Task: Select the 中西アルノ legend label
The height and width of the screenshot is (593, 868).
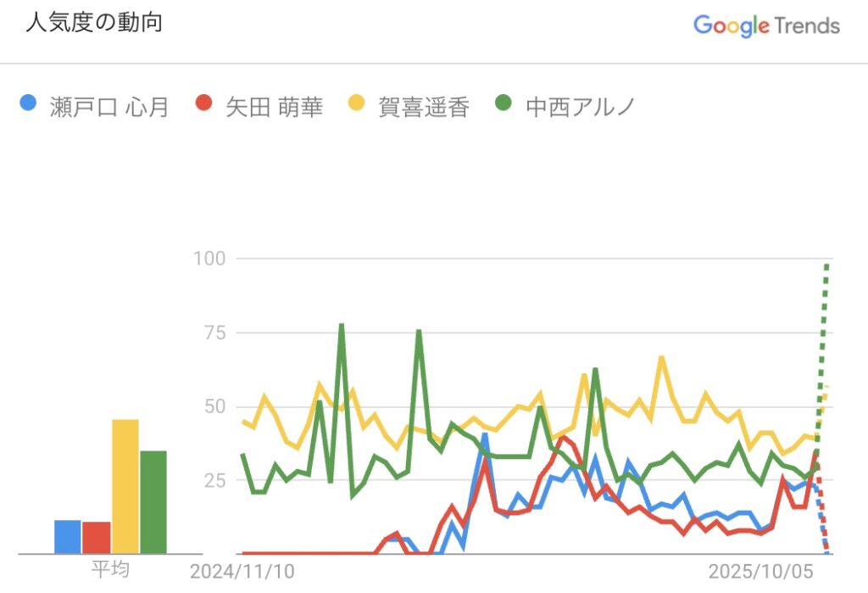Action: [x=580, y=106]
